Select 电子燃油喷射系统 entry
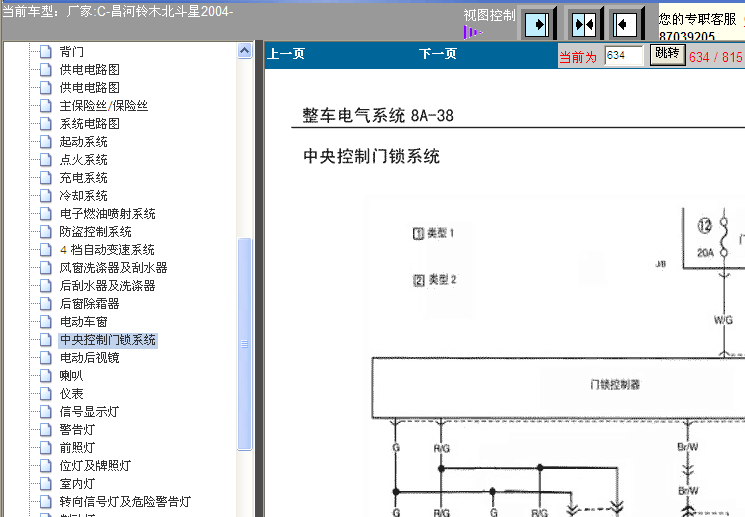745x517 pixels. tap(107, 213)
